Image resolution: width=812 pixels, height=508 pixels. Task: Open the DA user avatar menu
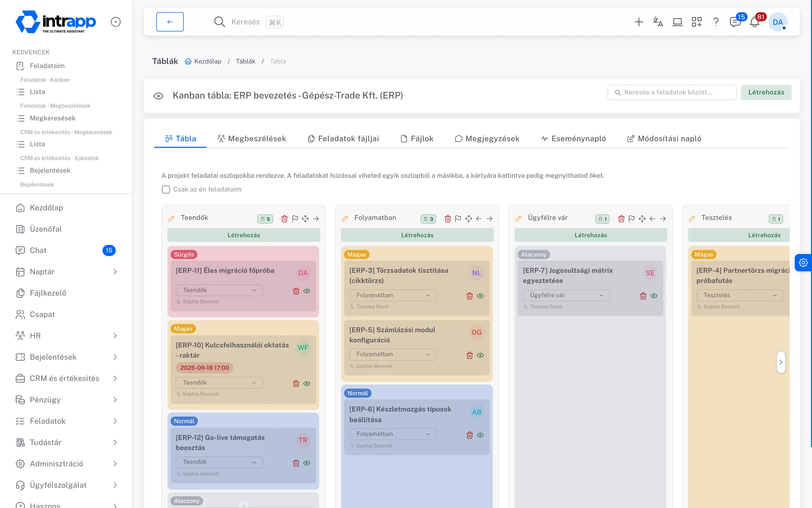(777, 22)
